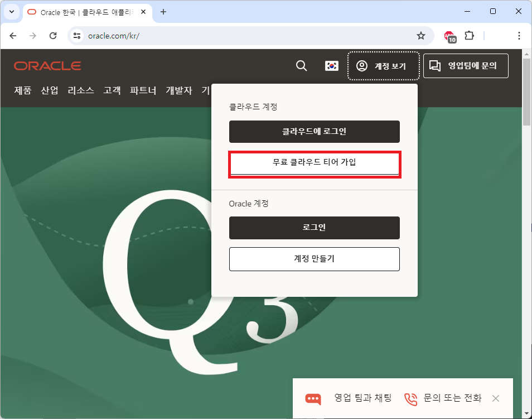
Task: Click the scrollbar down arrow
Action: [x=526, y=413]
